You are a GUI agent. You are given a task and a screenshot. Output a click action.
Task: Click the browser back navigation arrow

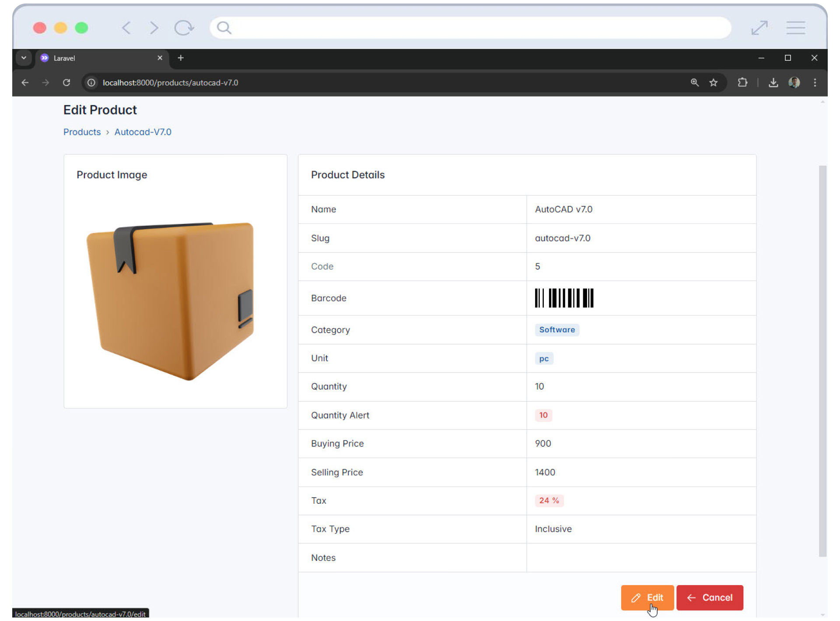pyautogui.click(x=24, y=82)
